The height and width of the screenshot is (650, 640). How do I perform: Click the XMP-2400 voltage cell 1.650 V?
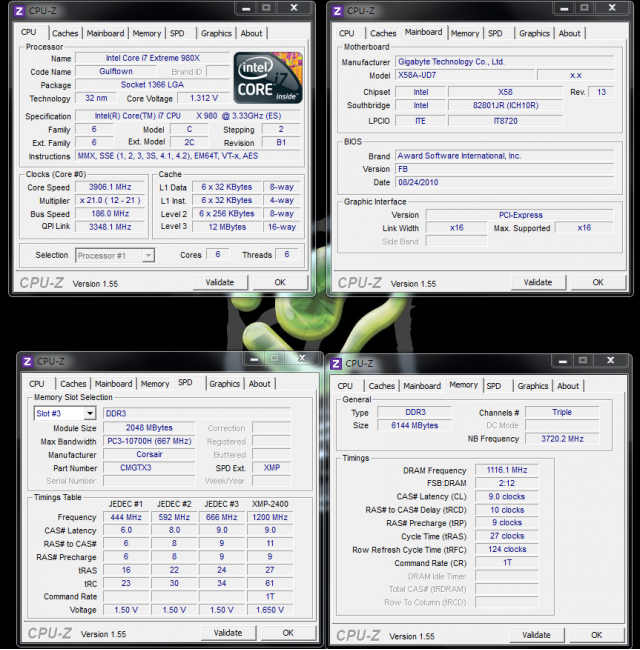[270, 610]
